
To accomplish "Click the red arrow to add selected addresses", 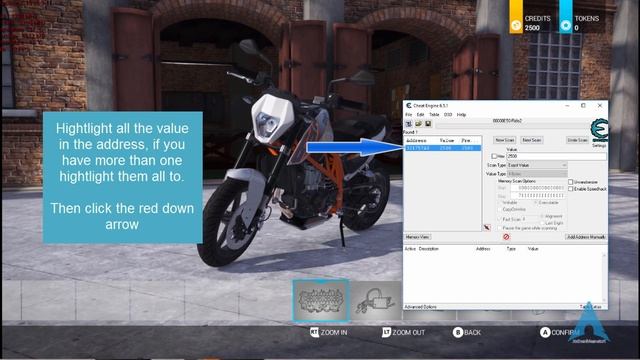I will [x=487, y=228].
